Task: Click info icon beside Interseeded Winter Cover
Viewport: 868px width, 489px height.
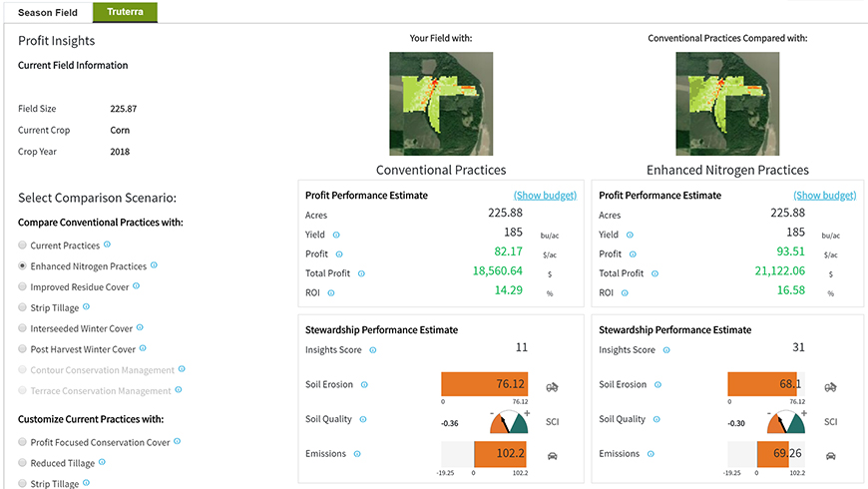Action: (141, 328)
